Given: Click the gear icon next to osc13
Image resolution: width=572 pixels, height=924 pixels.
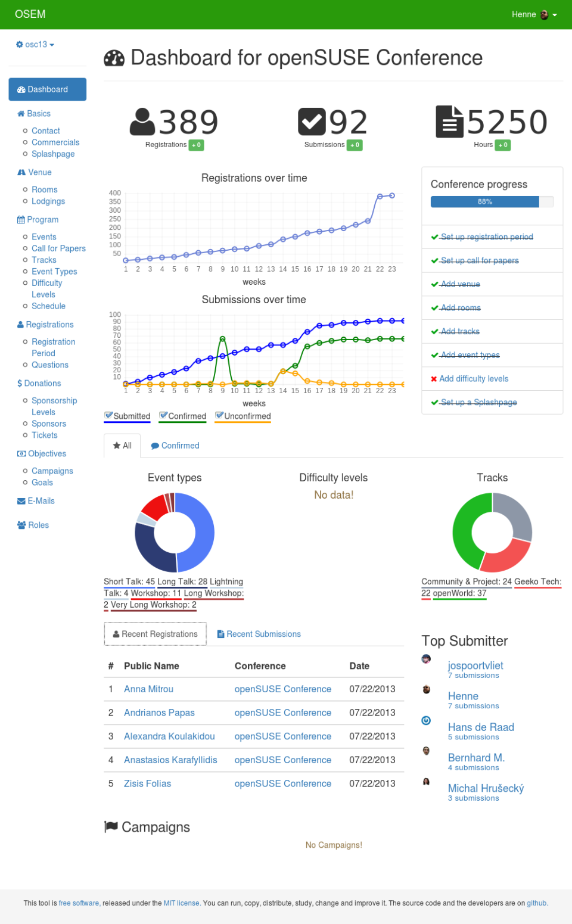Looking at the screenshot, I should (20, 45).
